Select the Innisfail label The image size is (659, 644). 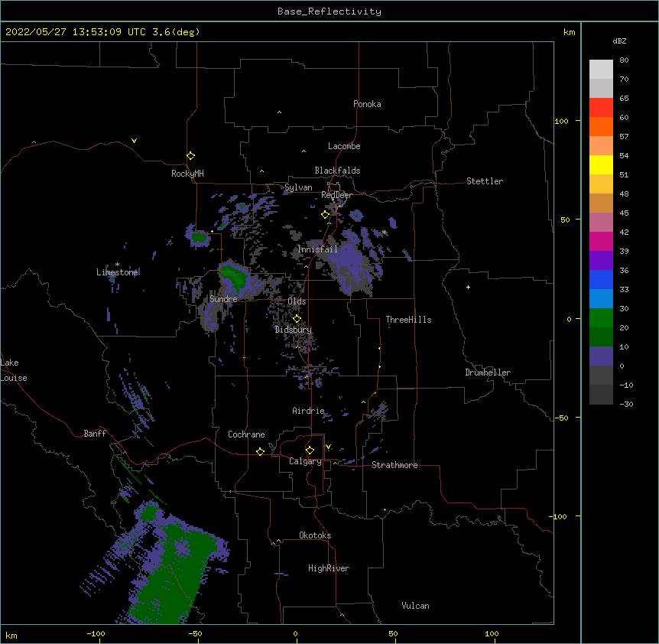(x=318, y=249)
